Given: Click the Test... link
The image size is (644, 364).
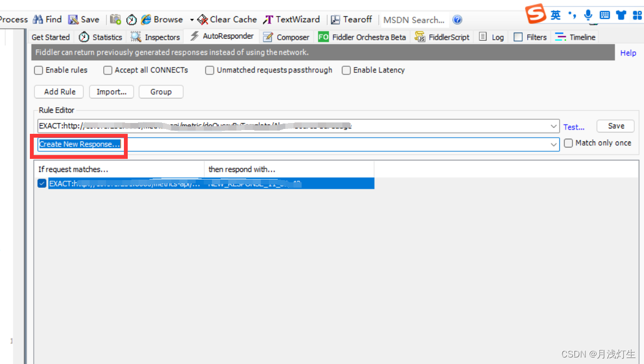Looking at the screenshot, I should tap(574, 127).
